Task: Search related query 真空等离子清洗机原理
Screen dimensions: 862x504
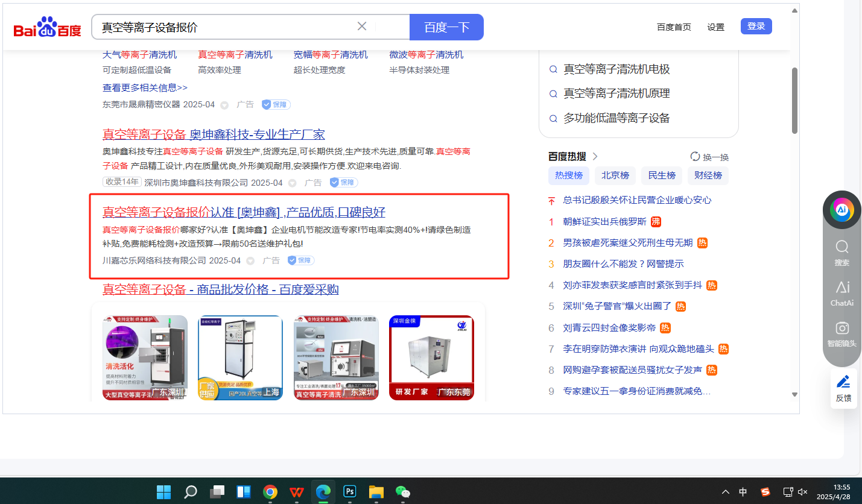Action: click(x=616, y=93)
